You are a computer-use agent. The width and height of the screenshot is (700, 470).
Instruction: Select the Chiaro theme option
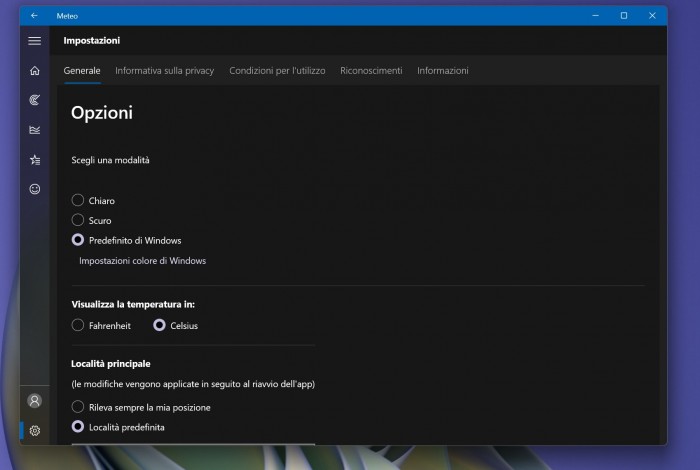pyautogui.click(x=78, y=200)
